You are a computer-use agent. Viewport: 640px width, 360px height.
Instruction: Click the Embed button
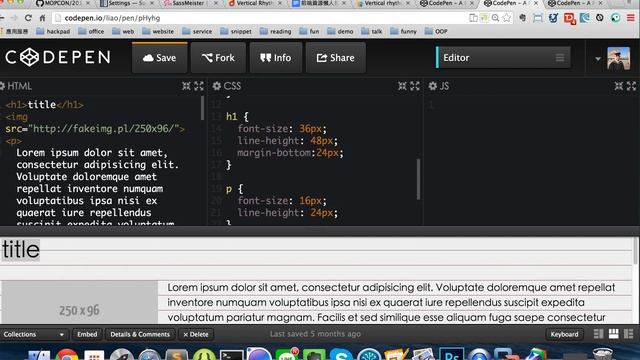point(87,334)
